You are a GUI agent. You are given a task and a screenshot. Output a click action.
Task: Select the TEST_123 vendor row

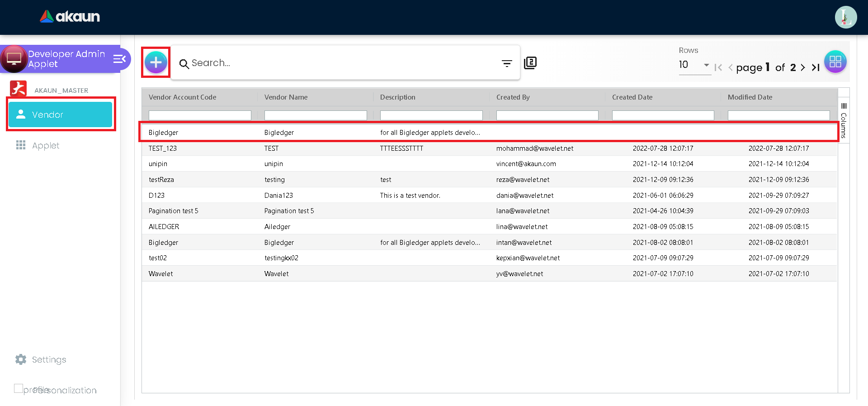coord(316,148)
